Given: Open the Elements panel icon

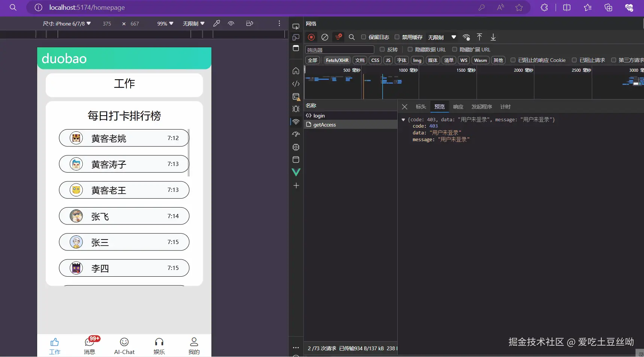Looking at the screenshot, I should pyautogui.click(x=296, y=84).
